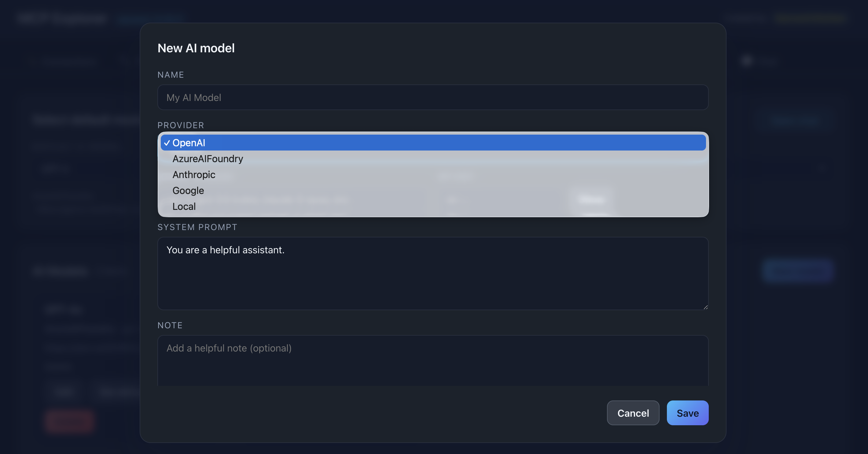Click the blurred outlined button at upper right
Image resolution: width=868 pixels, height=454 pixels.
coord(795,121)
